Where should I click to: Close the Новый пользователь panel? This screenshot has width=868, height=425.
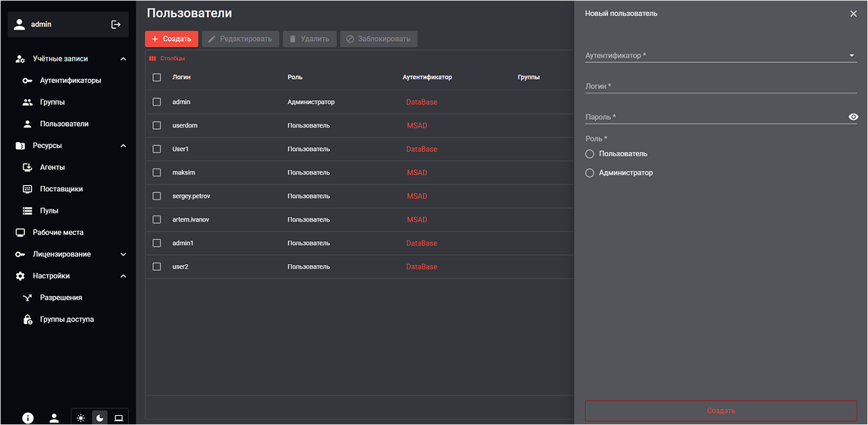[854, 14]
